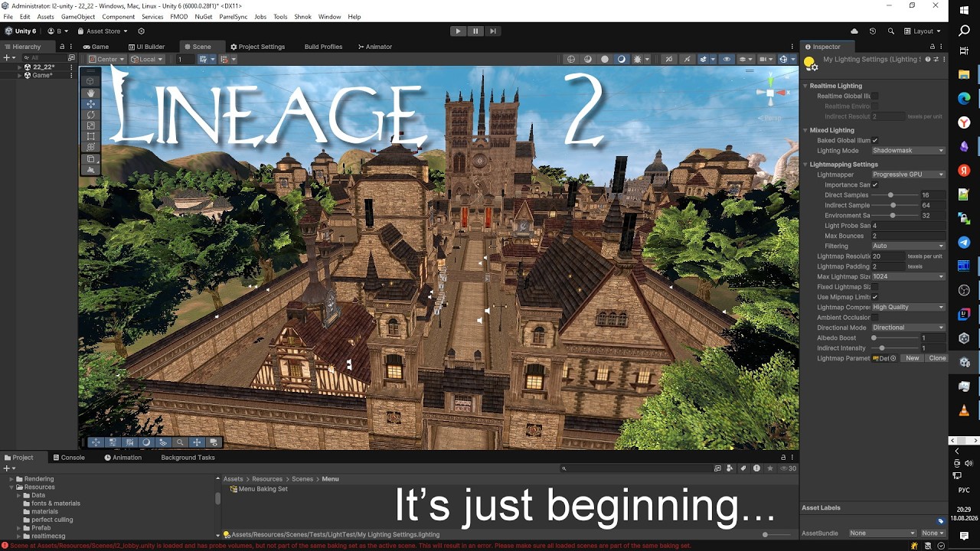Click the Play button

pyautogui.click(x=458, y=31)
